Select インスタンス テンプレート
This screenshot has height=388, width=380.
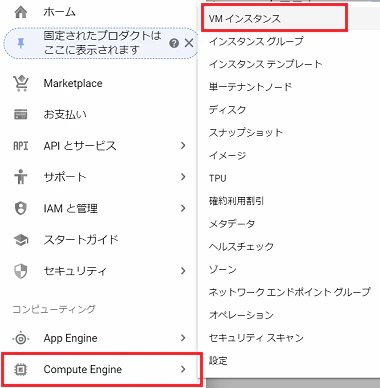tap(266, 64)
